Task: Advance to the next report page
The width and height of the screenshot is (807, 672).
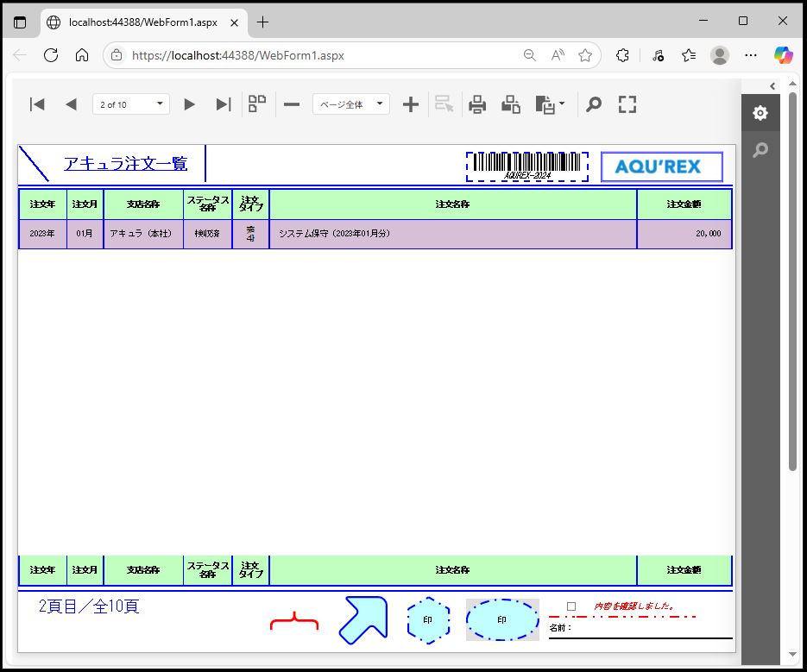Action: pos(190,104)
